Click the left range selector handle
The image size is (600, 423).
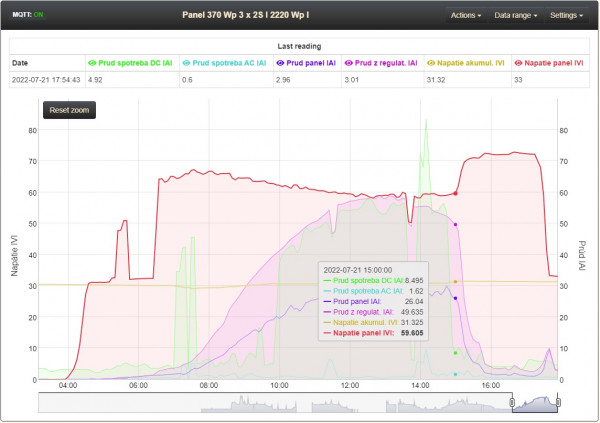coord(512,402)
